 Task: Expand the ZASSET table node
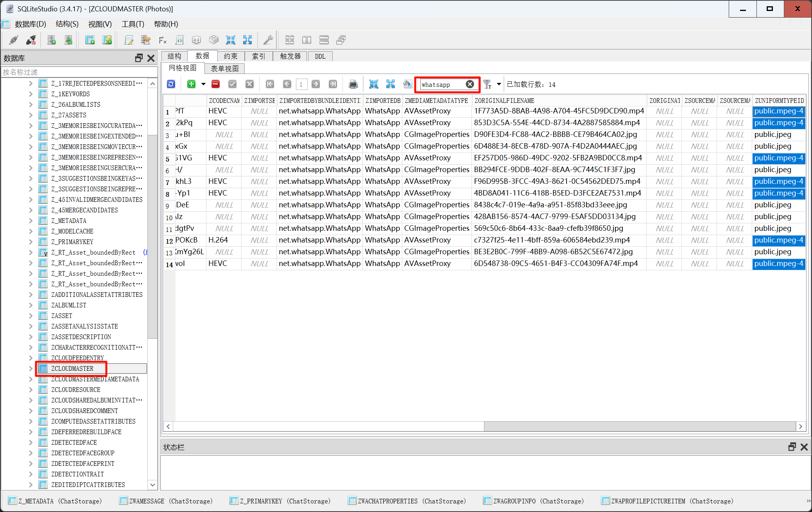click(x=31, y=316)
